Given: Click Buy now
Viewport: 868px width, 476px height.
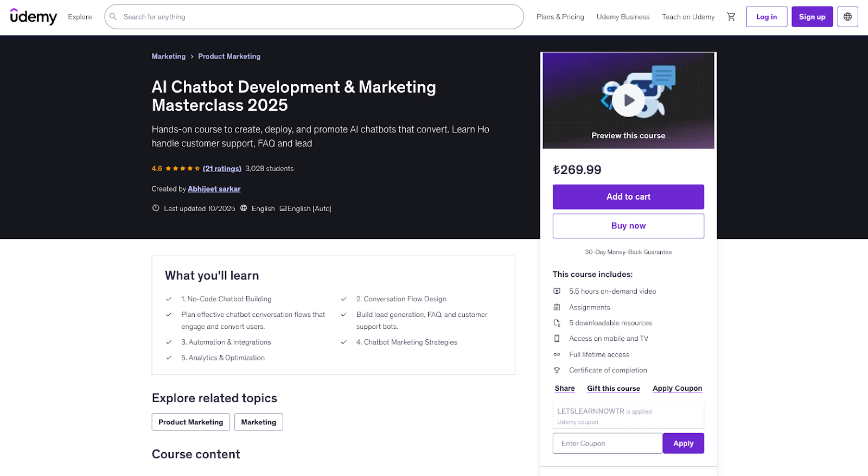Looking at the screenshot, I should pyautogui.click(x=628, y=226).
